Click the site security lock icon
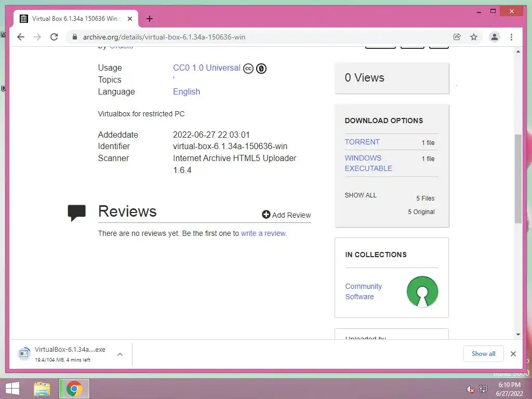Image resolution: width=532 pixels, height=399 pixels. 75,37
